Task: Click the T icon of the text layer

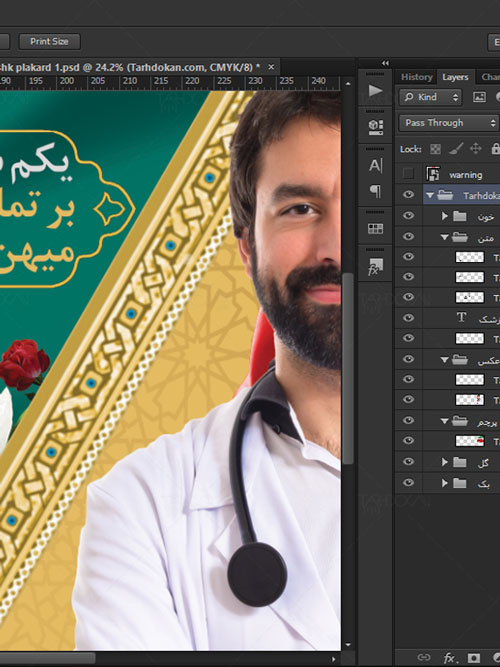Action: (461, 317)
